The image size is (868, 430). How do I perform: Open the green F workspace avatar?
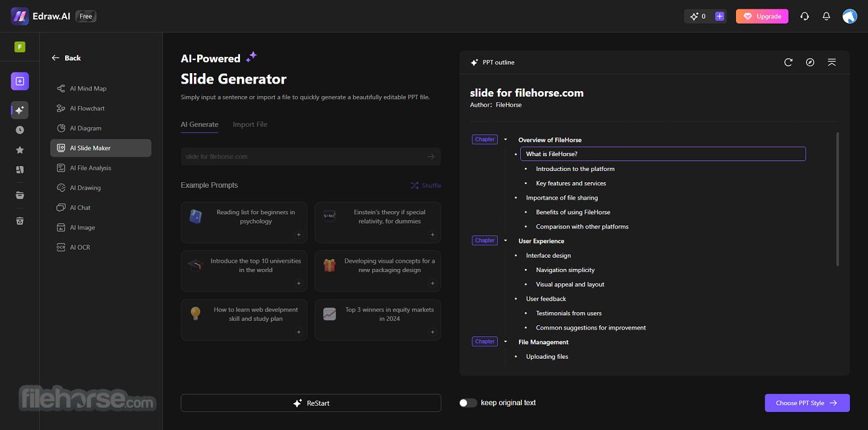20,46
